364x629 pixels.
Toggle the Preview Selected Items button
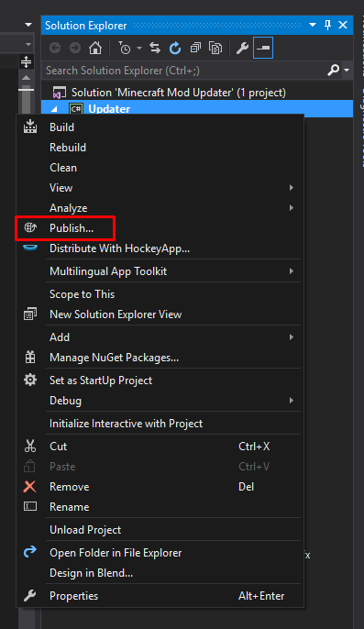pyautogui.click(x=263, y=48)
